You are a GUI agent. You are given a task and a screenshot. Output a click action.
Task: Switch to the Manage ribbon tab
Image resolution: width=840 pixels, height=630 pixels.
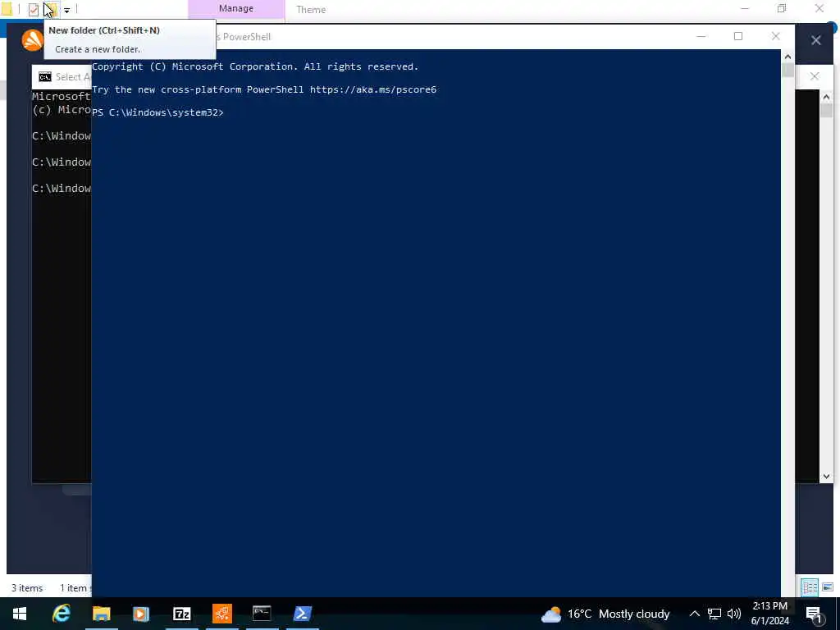coord(235,8)
